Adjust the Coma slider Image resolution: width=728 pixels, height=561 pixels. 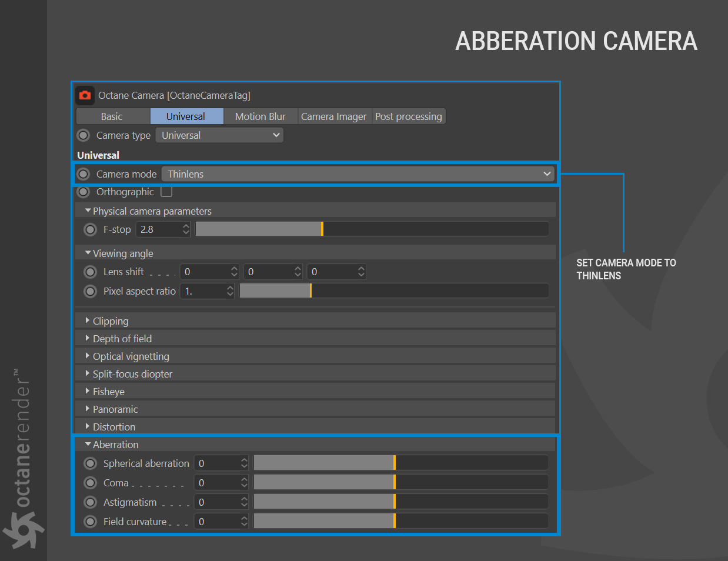pyautogui.click(x=401, y=482)
